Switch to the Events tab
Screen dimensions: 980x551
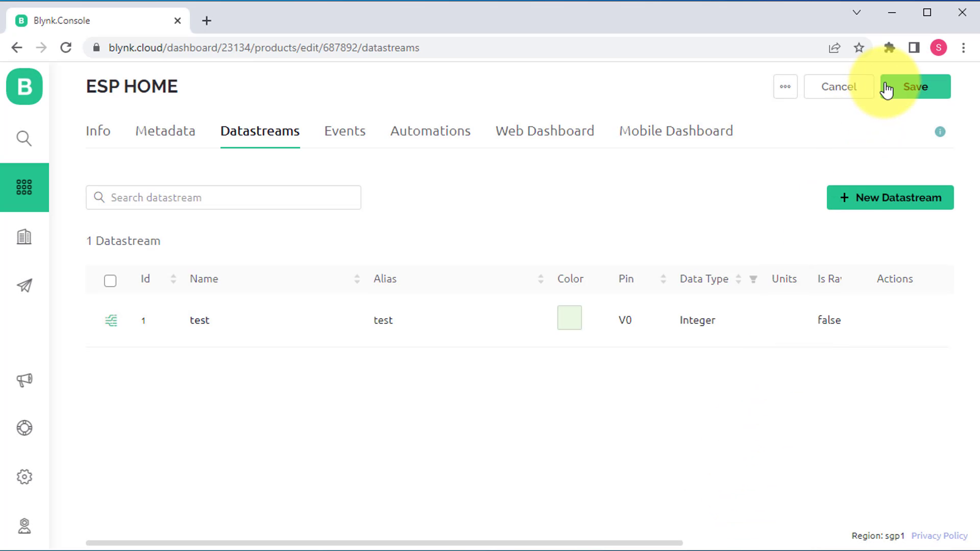click(345, 131)
